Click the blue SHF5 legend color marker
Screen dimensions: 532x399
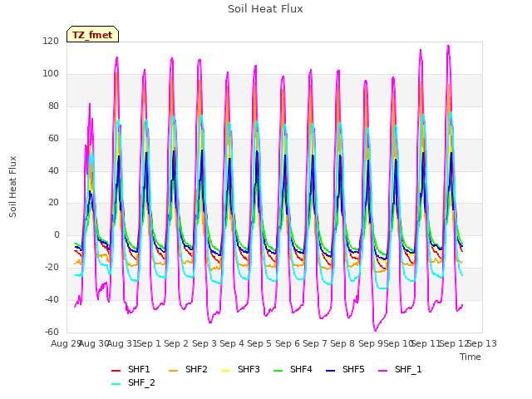click(x=331, y=371)
